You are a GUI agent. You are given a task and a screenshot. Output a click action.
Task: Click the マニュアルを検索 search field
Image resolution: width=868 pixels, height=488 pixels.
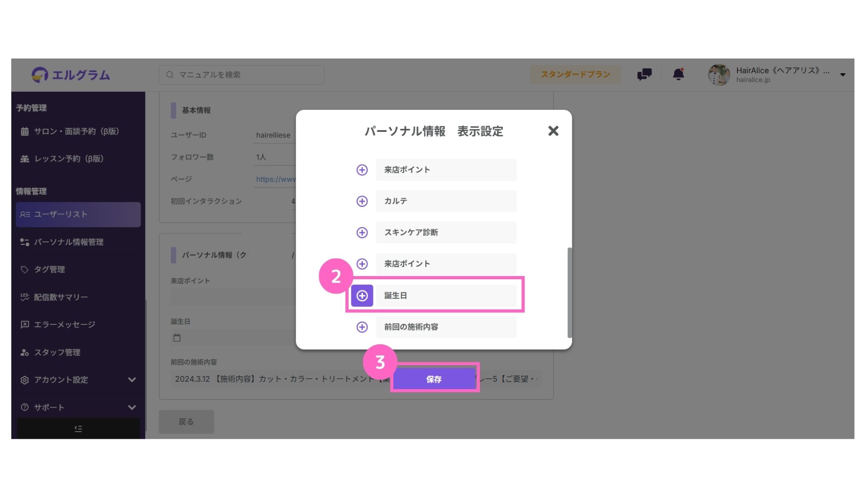tap(242, 75)
